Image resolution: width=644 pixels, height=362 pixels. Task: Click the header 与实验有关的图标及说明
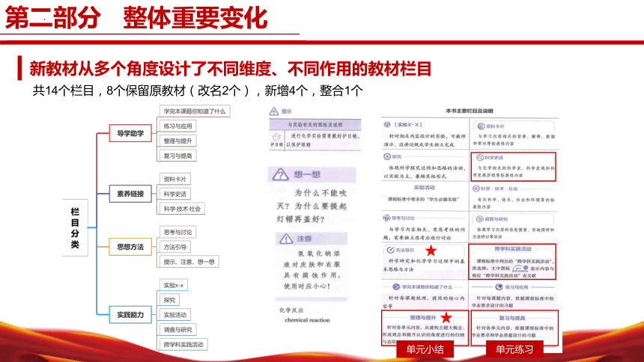pyautogui.click(x=315, y=124)
